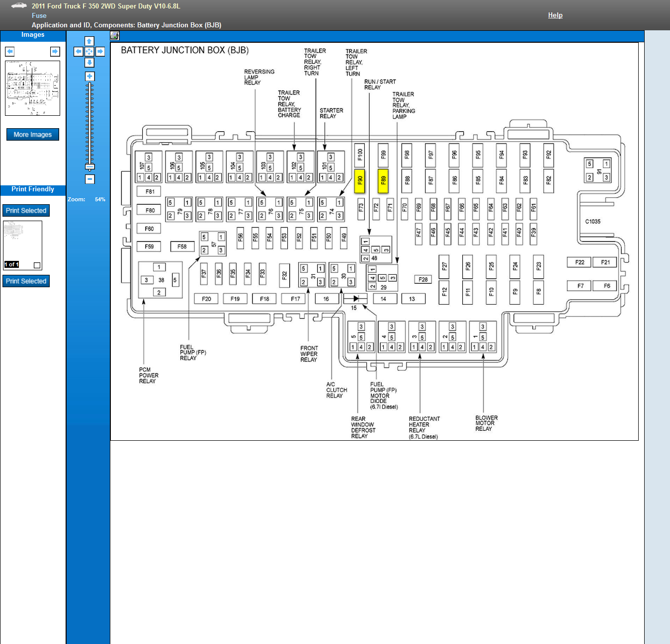Click the A/C CLUTCH RELAY label
Screen dimensions: 670x644
point(336,390)
